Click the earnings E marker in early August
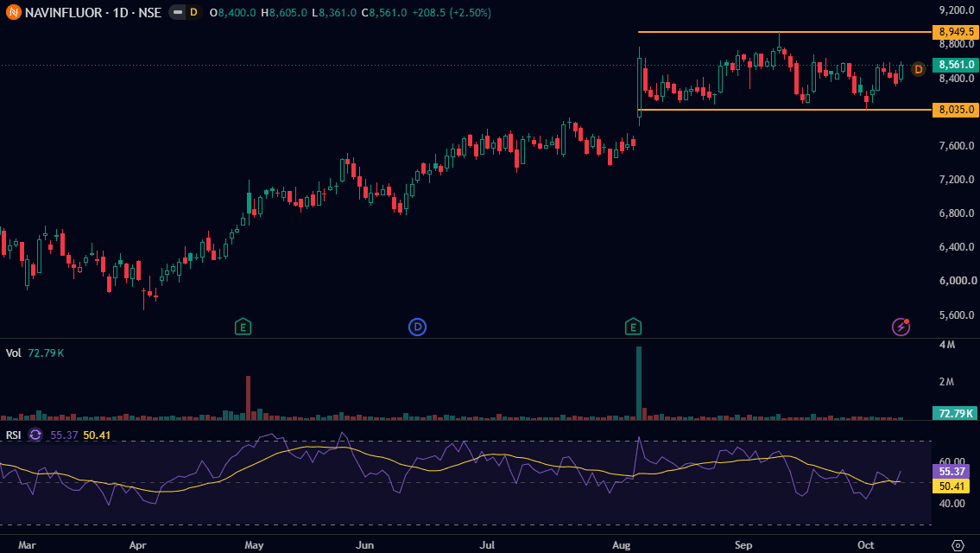The height and width of the screenshot is (553, 980). pyautogui.click(x=633, y=327)
